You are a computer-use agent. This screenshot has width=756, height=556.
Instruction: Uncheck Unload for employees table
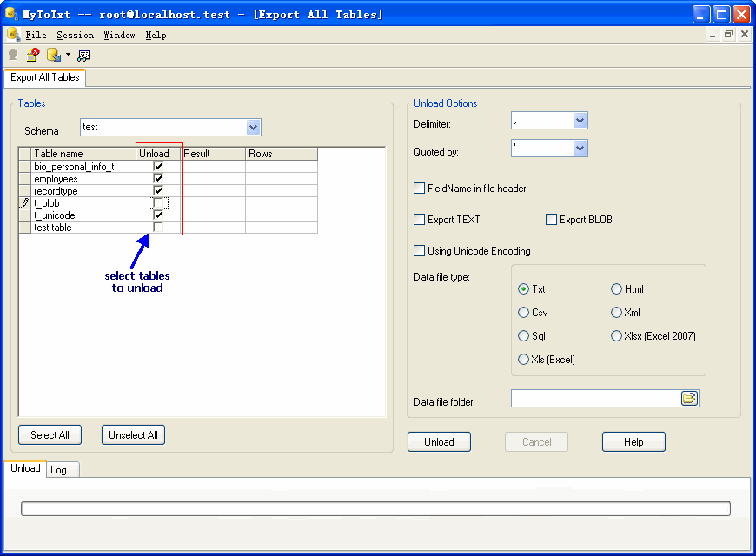(x=158, y=178)
